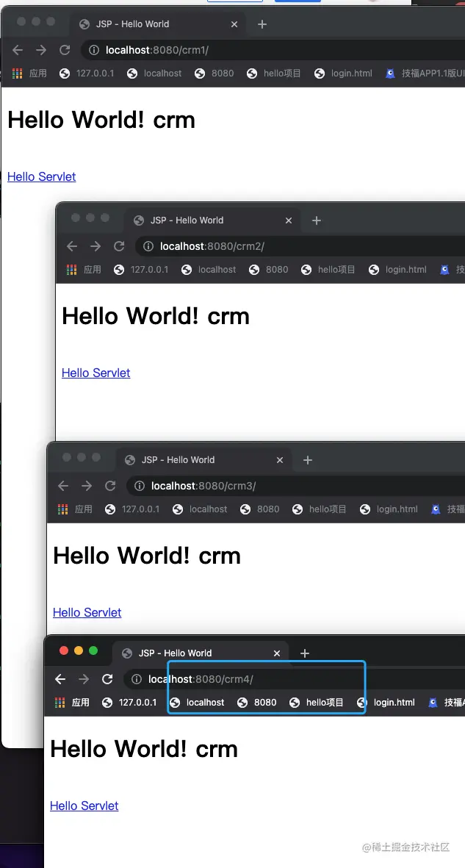Click Hello Servlet link on crm2 page

[95, 373]
